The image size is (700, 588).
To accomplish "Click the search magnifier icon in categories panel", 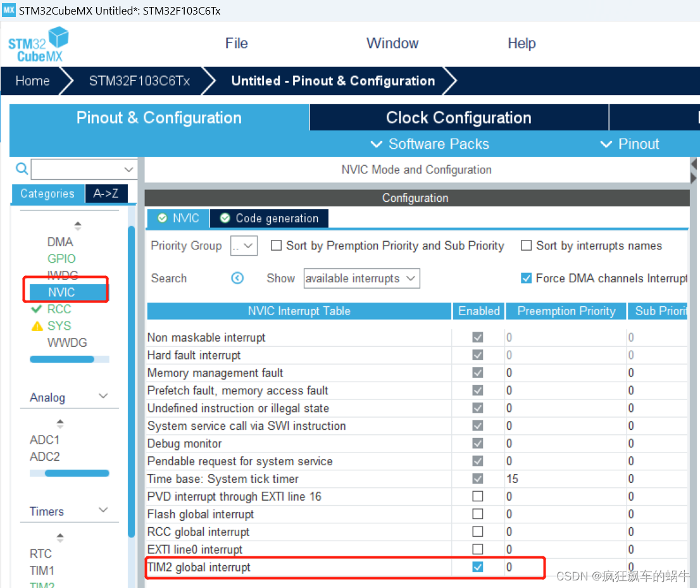I will [22, 169].
